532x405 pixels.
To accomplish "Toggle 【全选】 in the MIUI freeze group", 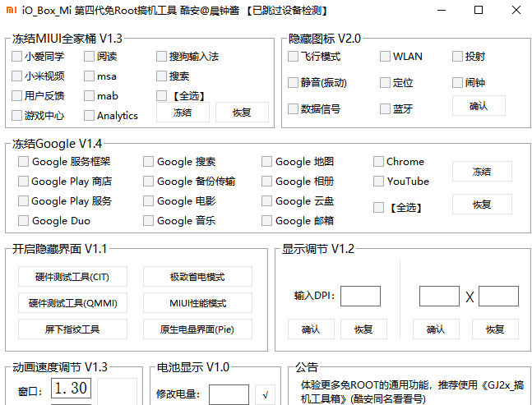I will pyautogui.click(x=161, y=95).
